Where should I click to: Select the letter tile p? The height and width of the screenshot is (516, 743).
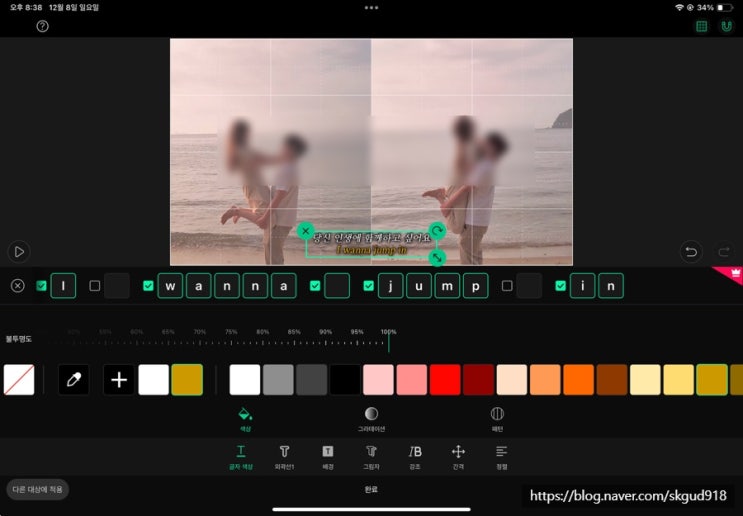pos(476,286)
